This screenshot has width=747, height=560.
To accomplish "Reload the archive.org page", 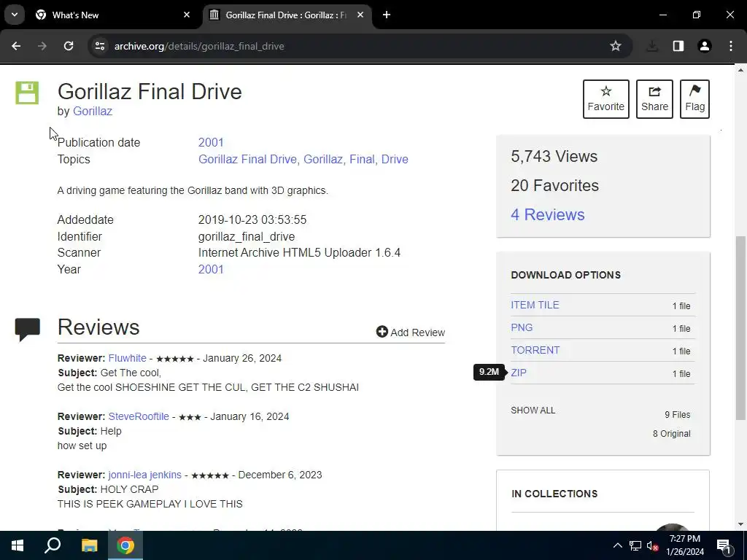I will (x=69, y=46).
